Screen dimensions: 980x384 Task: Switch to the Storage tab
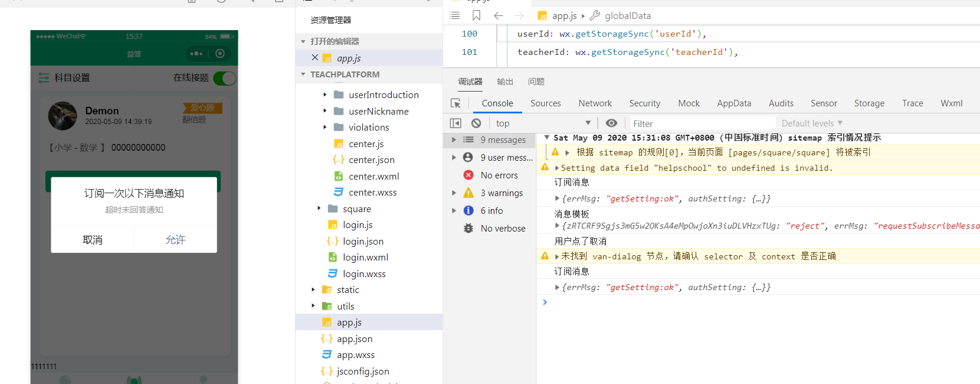coord(869,103)
